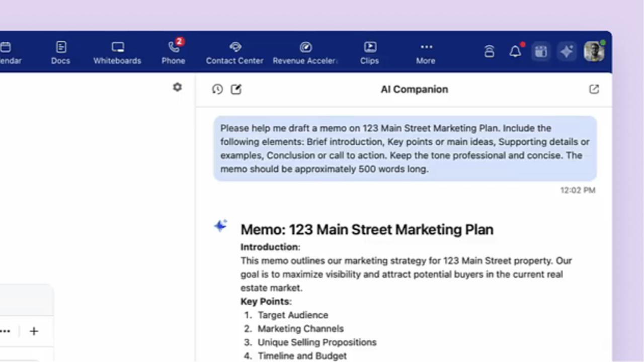Open the Revenue Accelerator tab
Screen dimensions: 644x362
(x=305, y=52)
